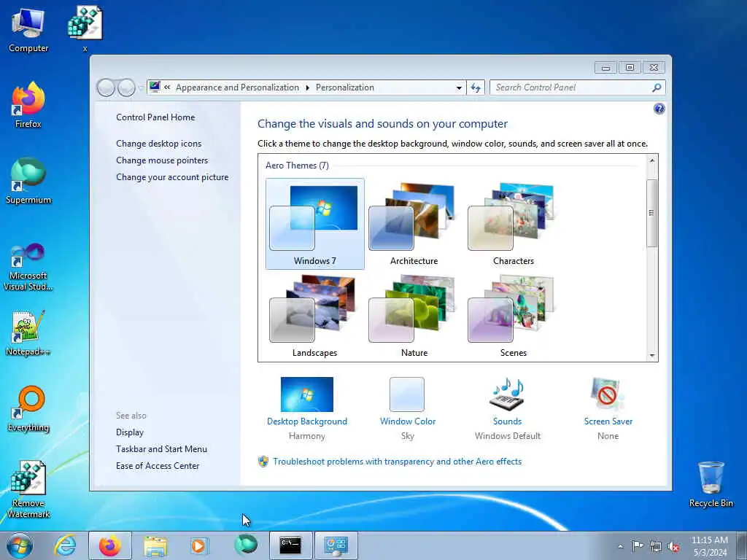Click the Window Color Sky swatch
This screenshot has height=560, width=747.
tap(407, 394)
